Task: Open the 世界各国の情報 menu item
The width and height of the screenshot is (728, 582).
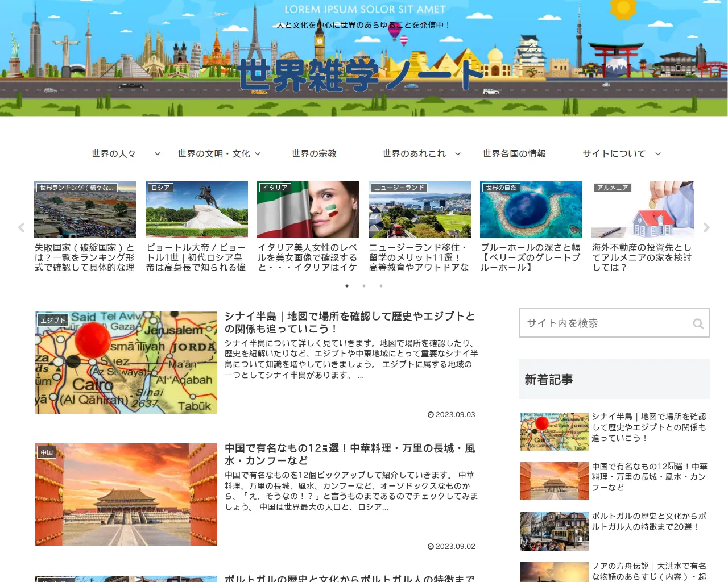Action: [514, 154]
